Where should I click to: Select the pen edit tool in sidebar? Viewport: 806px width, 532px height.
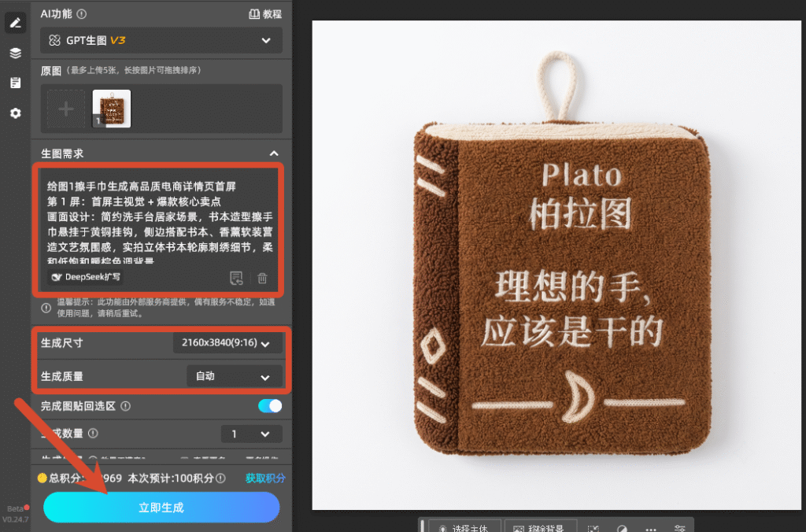(16, 23)
